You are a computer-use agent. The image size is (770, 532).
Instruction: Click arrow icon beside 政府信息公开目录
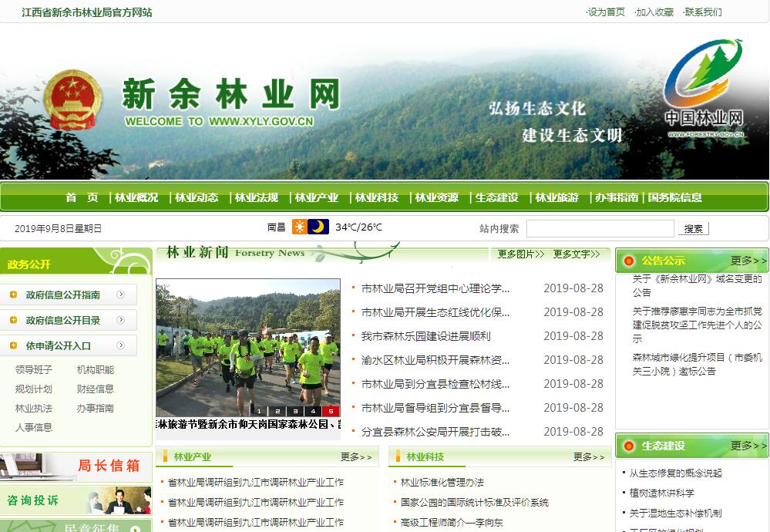pos(121,320)
